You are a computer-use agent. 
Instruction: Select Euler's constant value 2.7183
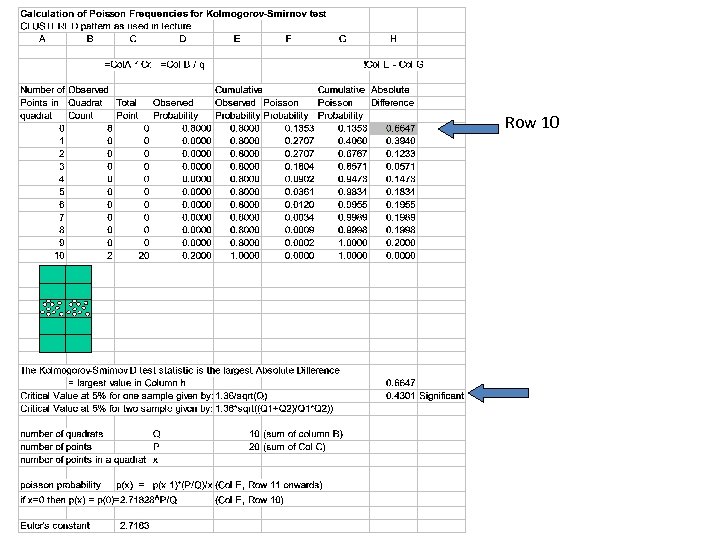[x=135, y=526]
